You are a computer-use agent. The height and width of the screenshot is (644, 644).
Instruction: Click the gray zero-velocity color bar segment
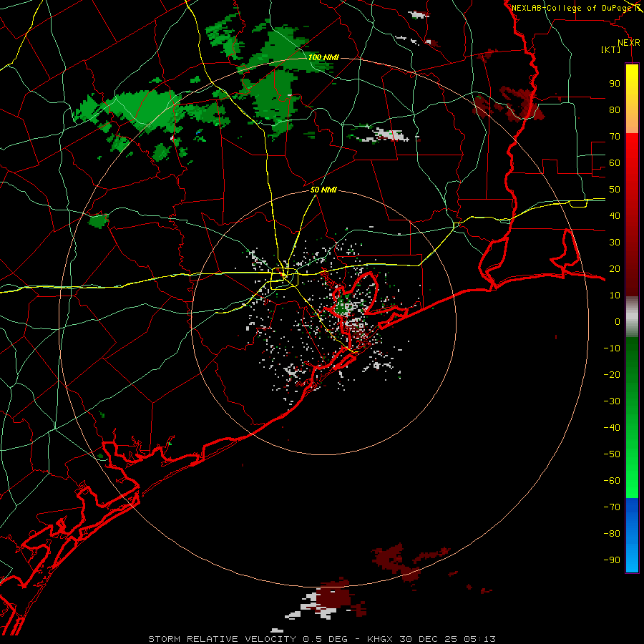pyautogui.click(x=632, y=317)
